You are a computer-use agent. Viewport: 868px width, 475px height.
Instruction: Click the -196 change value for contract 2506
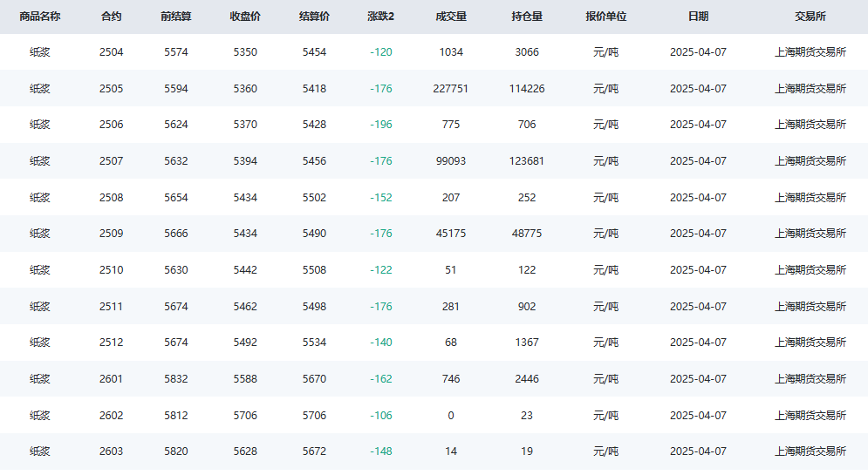tap(381, 125)
